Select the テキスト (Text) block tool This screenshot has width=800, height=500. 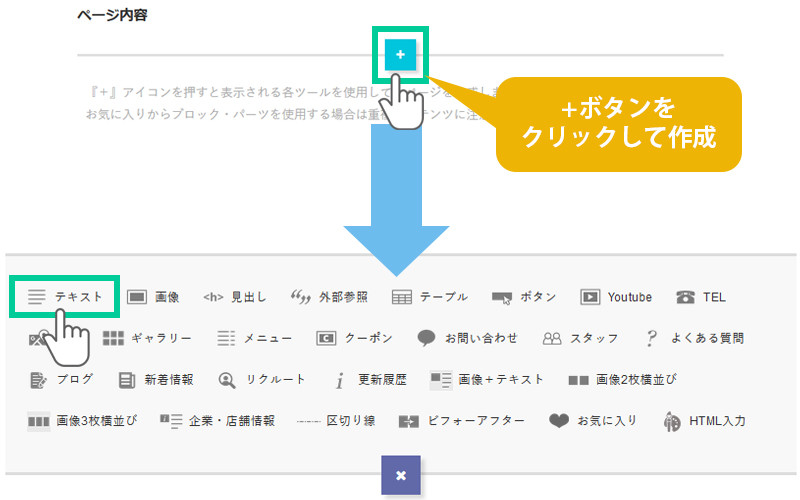pyautogui.click(x=66, y=297)
